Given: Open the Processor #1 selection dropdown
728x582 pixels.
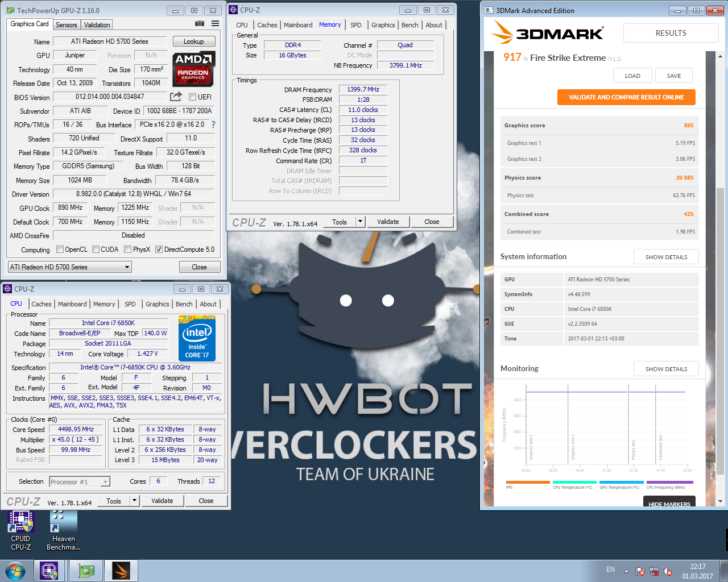Looking at the screenshot, I should coord(79,481).
